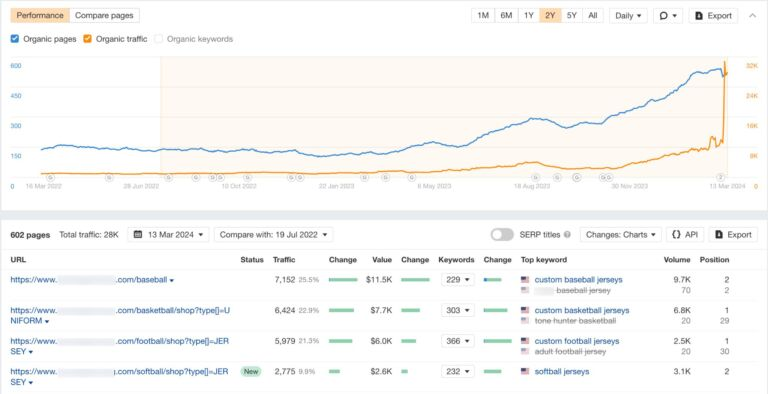
Task: Click the Total traffic: 28K label
Action: point(89,235)
